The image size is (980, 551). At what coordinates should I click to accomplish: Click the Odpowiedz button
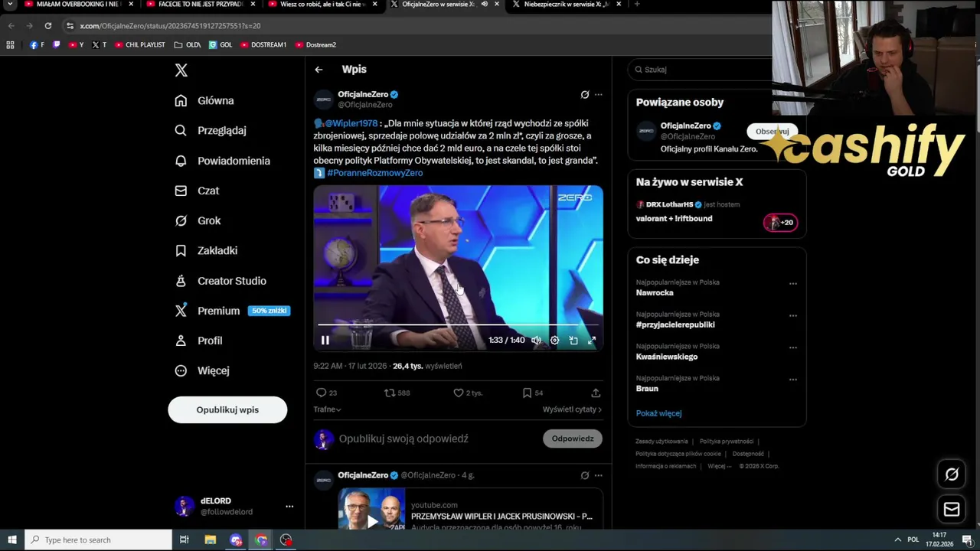click(x=573, y=439)
